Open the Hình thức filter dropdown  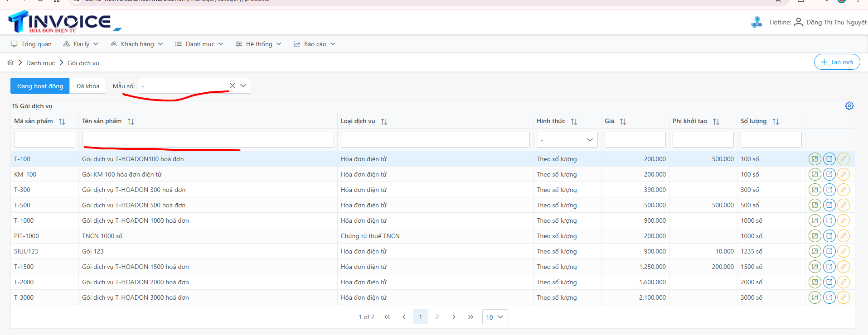point(567,139)
